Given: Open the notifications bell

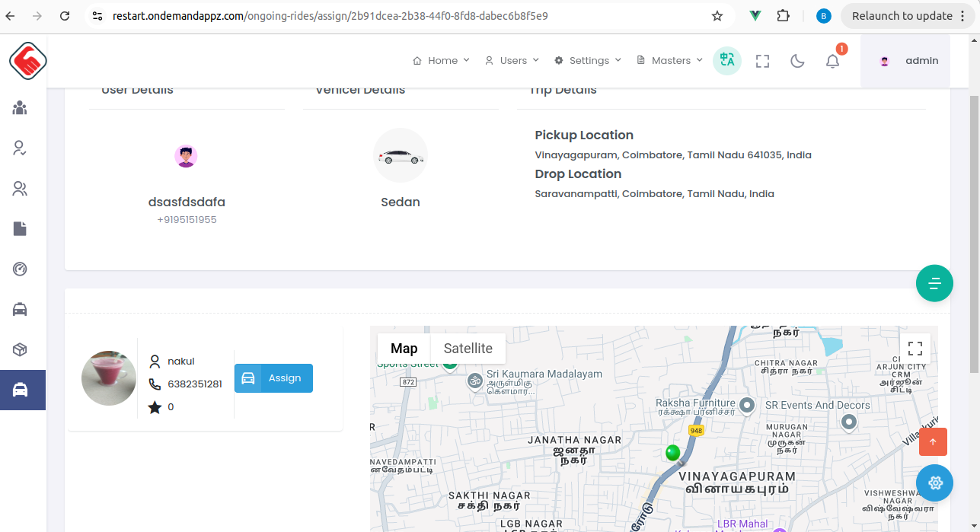Looking at the screenshot, I should [x=832, y=61].
